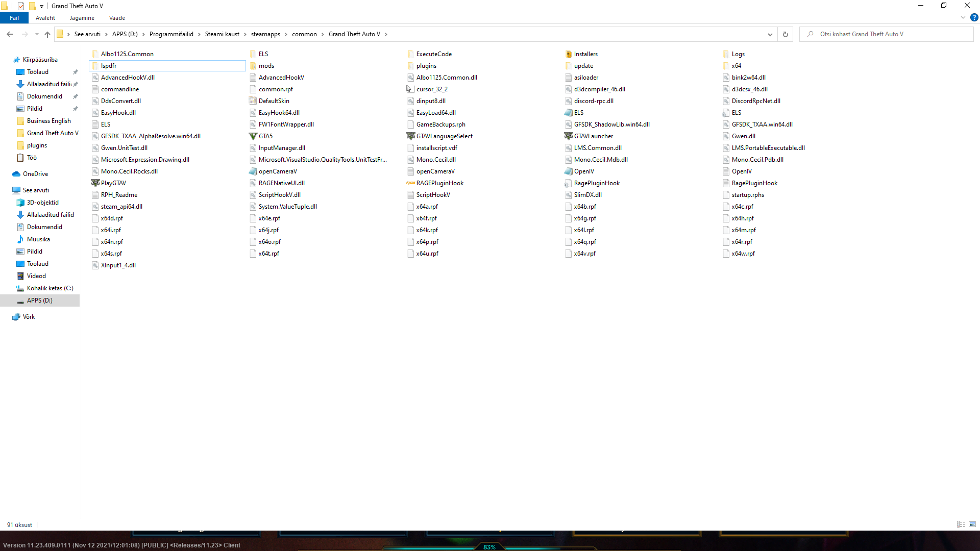This screenshot has height=551, width=980.
Task: Navigate to steamapps in the breadcrumb
Action: click(265, 34)
